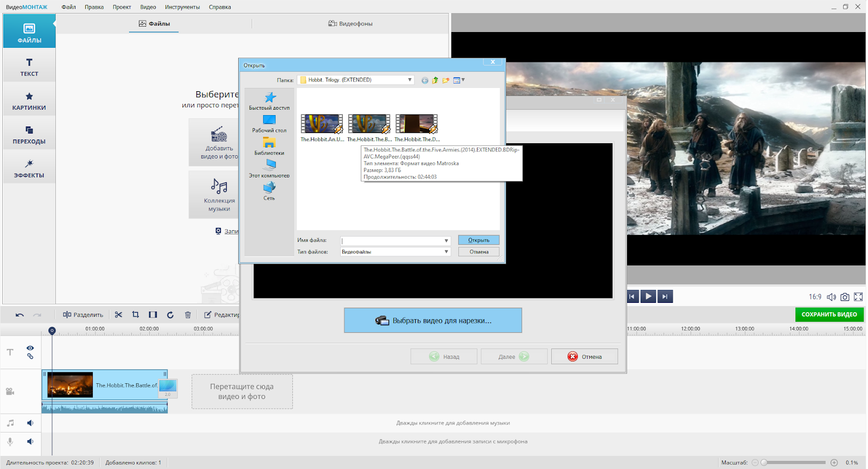Select The.Hobbit.An.U... video file thumbnail
This screenshot has width=868, height=469.
pos(322,128)
